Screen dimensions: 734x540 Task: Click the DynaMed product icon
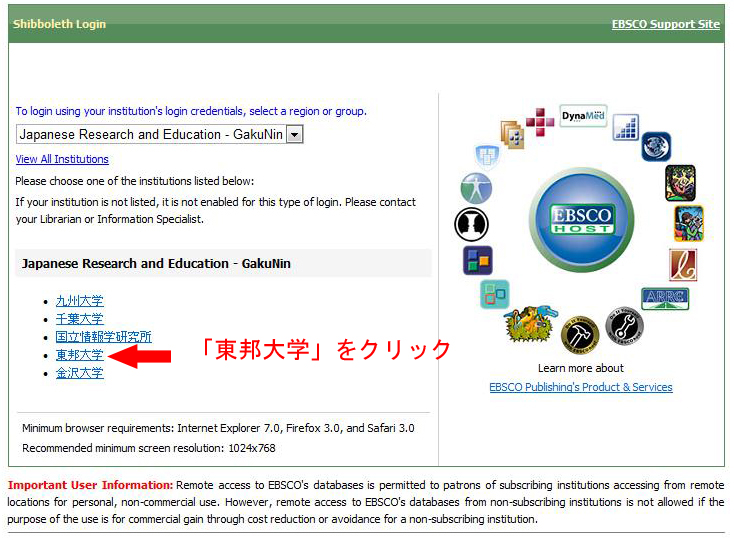click(583, 116)
